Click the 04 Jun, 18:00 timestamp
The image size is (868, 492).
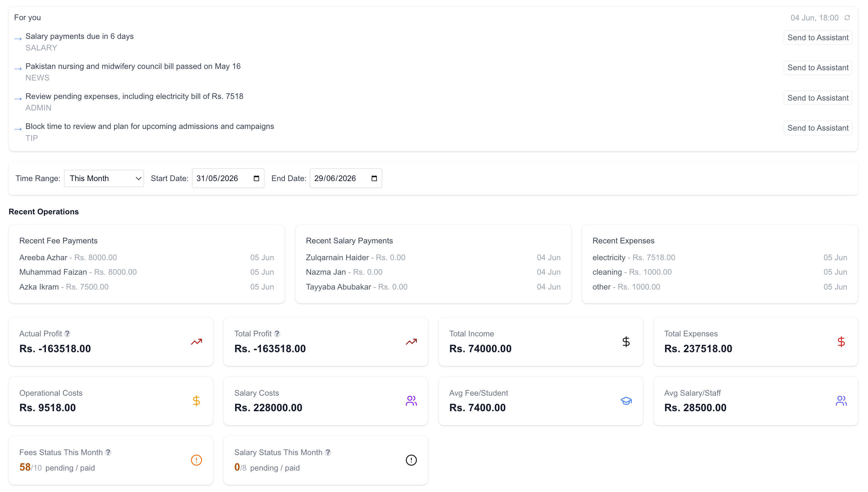(x=814, y=17)
